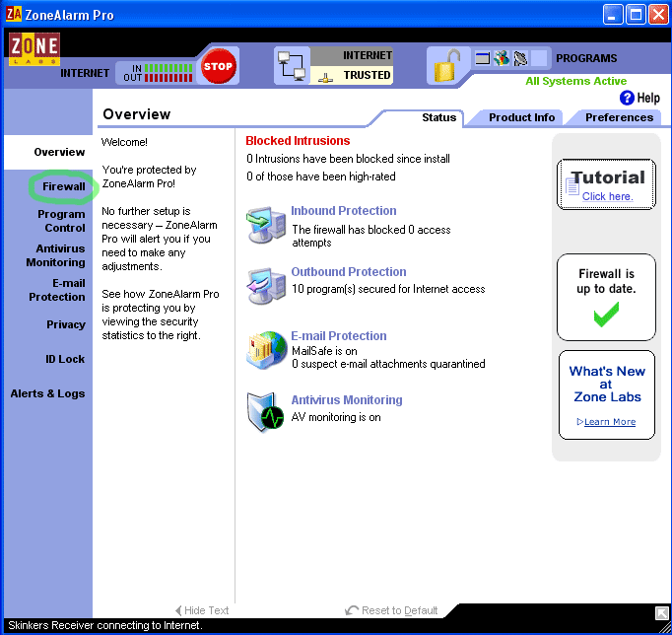This screenshot has height=635, width=672.
Task: Open Help via the question mark icon
Action: (627, 98)
